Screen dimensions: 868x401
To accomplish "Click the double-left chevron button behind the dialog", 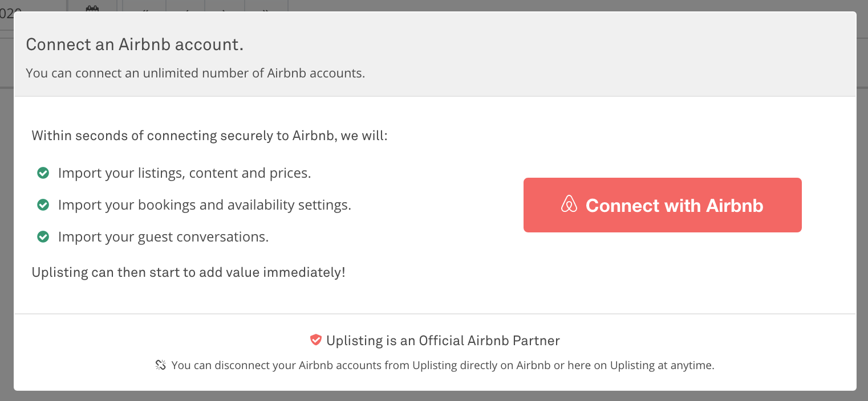I will 144,8.
